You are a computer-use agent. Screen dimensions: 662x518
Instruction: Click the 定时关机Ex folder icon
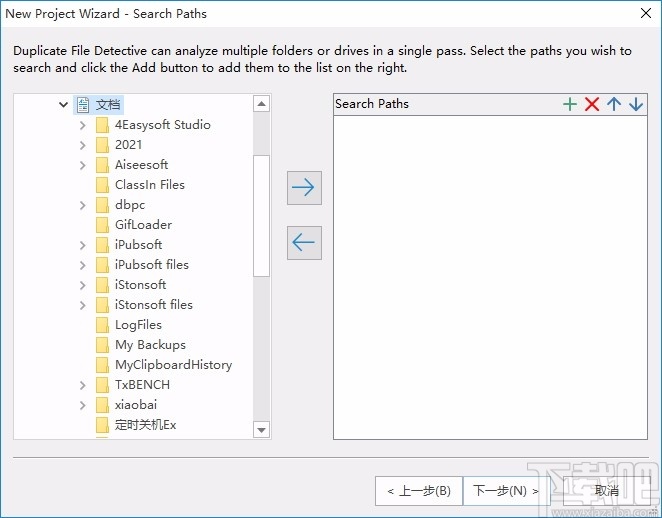(x=102, y=425)
